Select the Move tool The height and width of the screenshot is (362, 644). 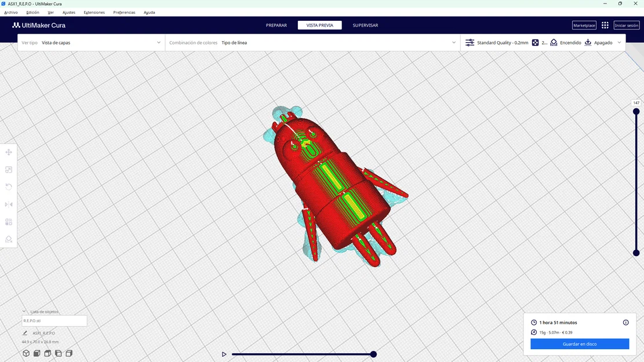(x=8, y=152)
